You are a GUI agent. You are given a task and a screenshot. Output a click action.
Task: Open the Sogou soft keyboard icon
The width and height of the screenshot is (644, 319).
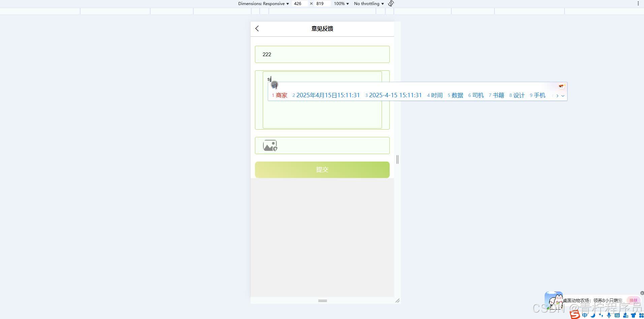click(x=617, y=315)
